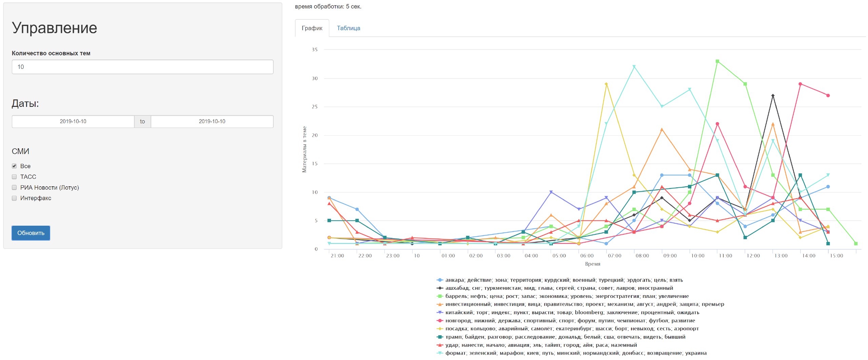Enable the Интерфакс checkbox
Screen dimensions: 868x360
[x=14, y=198]
